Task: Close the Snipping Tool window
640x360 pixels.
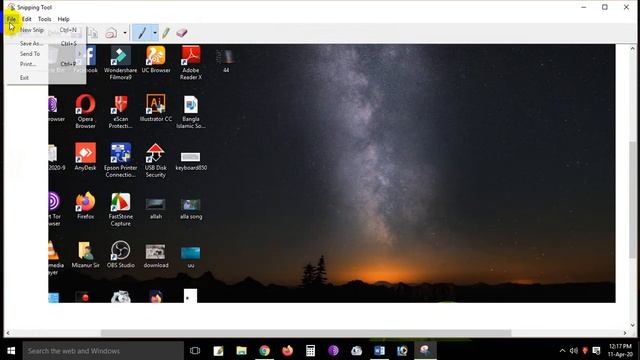Action: 626,7
